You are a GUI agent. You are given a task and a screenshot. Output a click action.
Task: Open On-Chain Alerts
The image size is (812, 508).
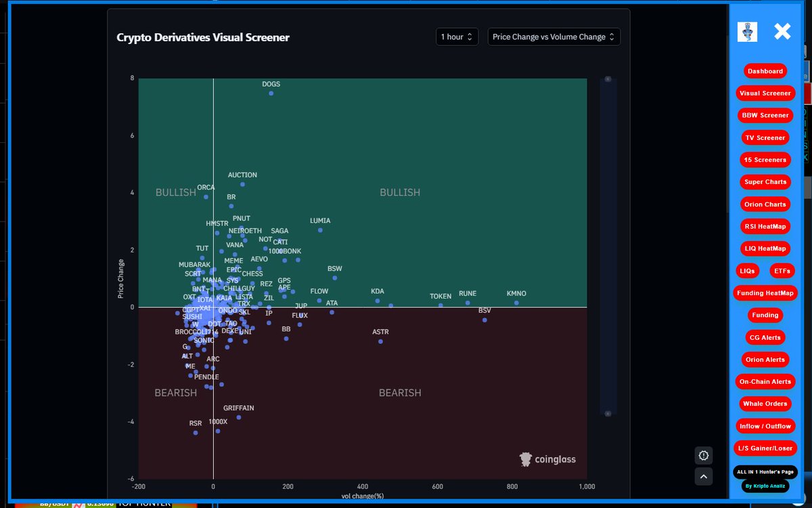[x=765, y=381]
